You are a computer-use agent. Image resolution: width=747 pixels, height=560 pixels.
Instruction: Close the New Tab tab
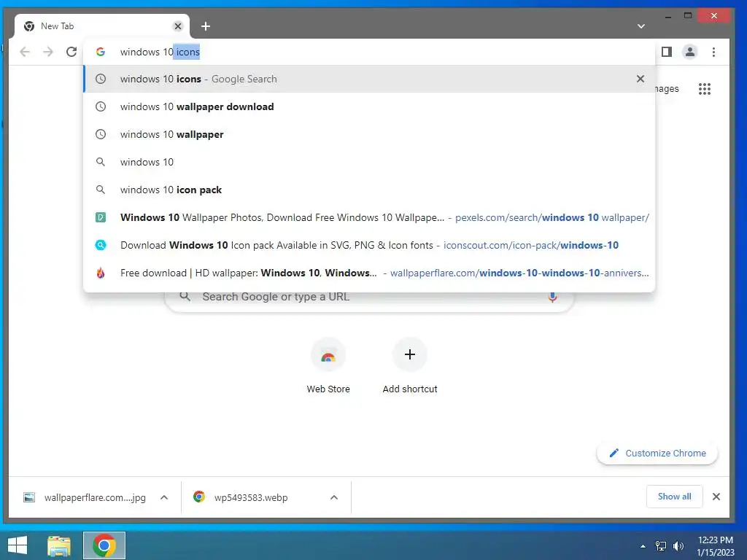point(178,26)
